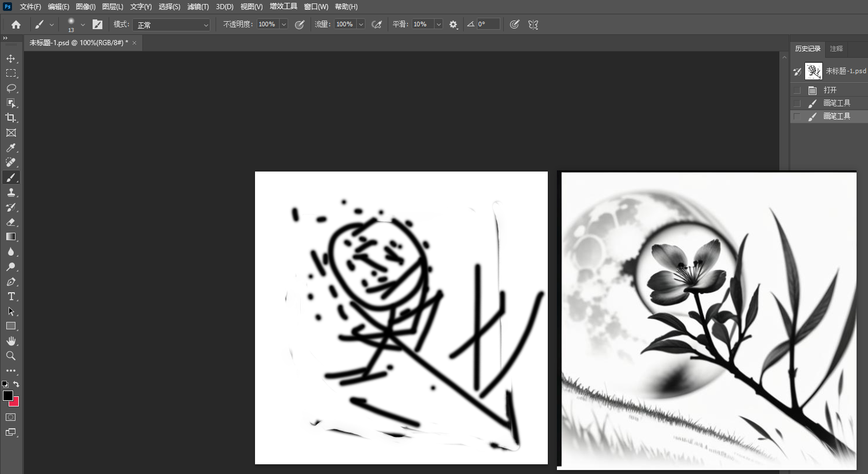Click the foreground color swatch
868x474 pixels.
click(7, 396)
